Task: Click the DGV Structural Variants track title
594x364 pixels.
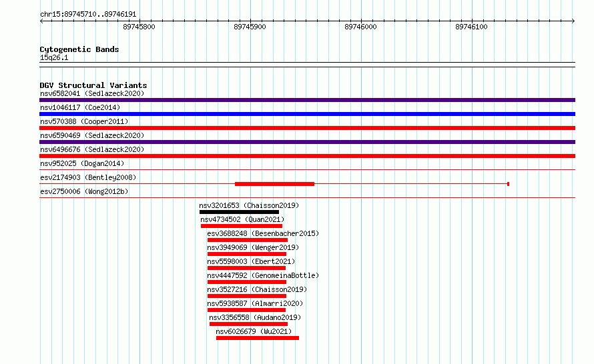Action: point(93,85)
